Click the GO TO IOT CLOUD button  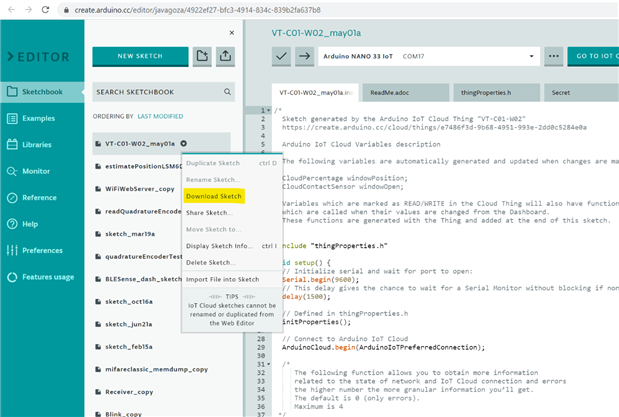[x=593, y=56]
